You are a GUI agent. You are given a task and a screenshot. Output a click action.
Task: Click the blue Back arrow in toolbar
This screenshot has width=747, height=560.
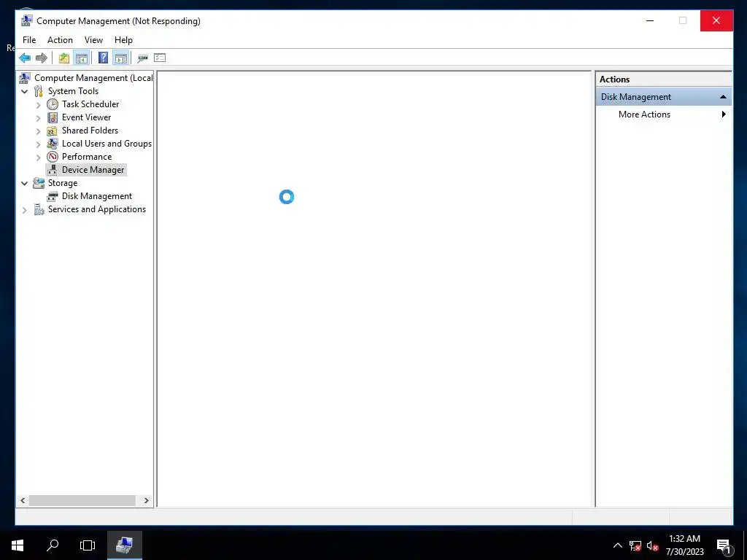tap(25, 58)
